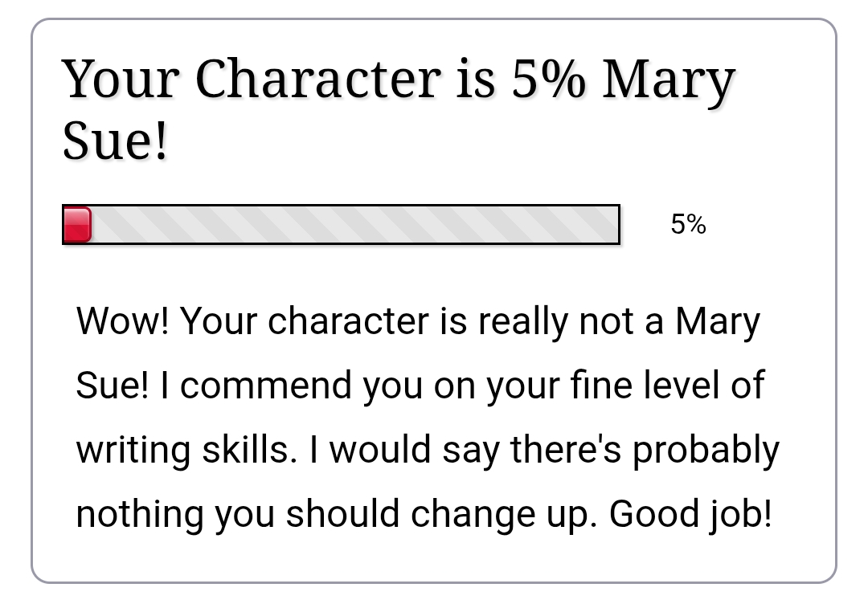The image size is (868, 604).
Task: Click the "Your Character is 5% Mary" heading line
Action: pos(399,80)
